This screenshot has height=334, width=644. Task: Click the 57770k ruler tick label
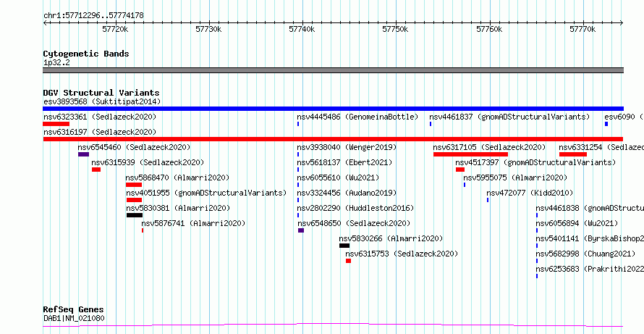point(582,29)
